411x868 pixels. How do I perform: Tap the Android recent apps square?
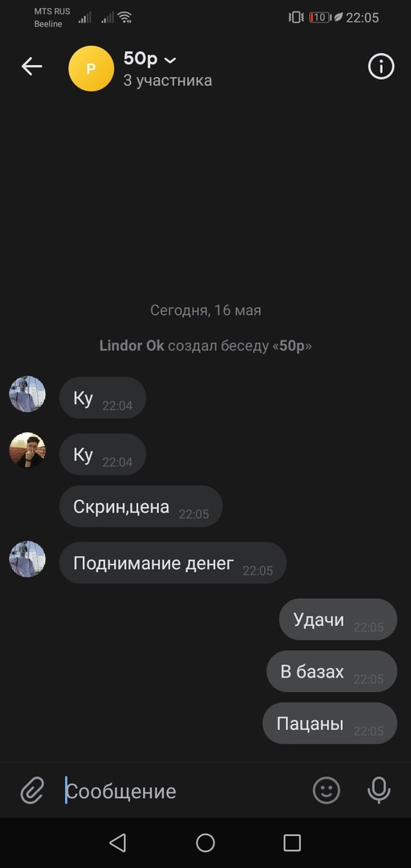[292, 842]
